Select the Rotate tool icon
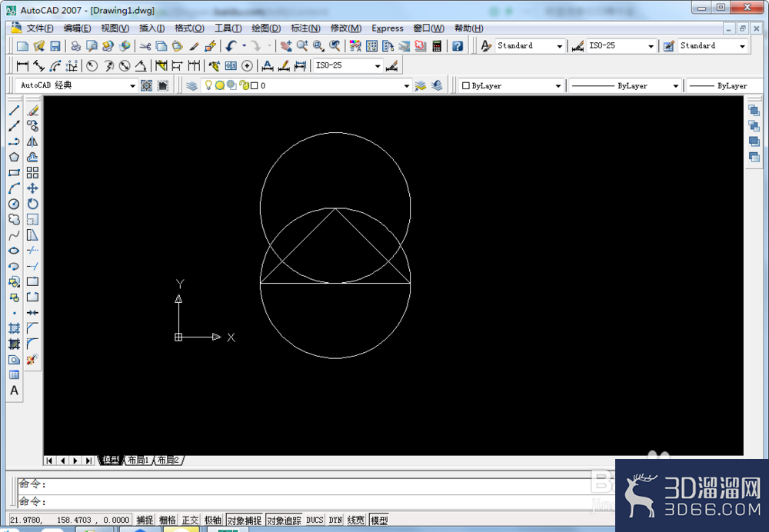This screenshot has width=769, height=532. [32, 204]
